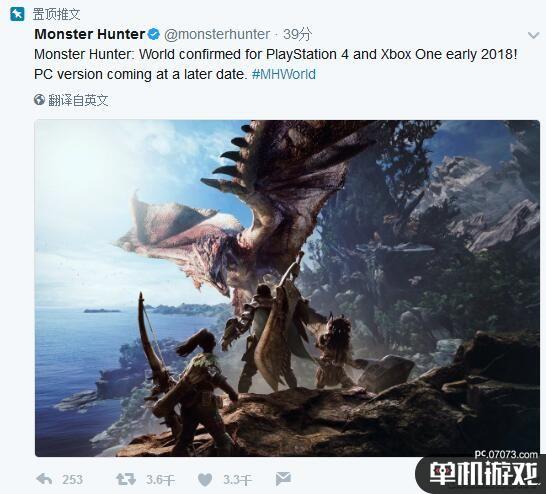Send the tweet via envelope message icon
The width and height of the screenshot is (546, 494).
[x=283, y=479]
